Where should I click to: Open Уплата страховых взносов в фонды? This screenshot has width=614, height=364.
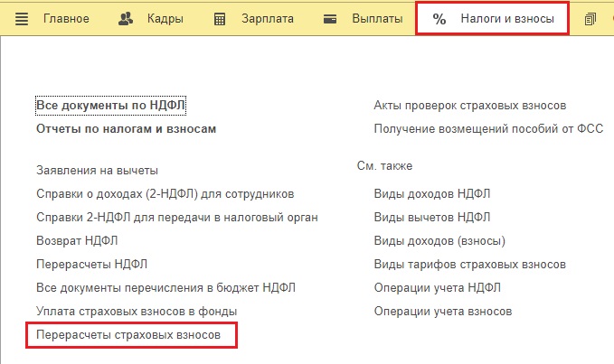(x=137, y=312)
